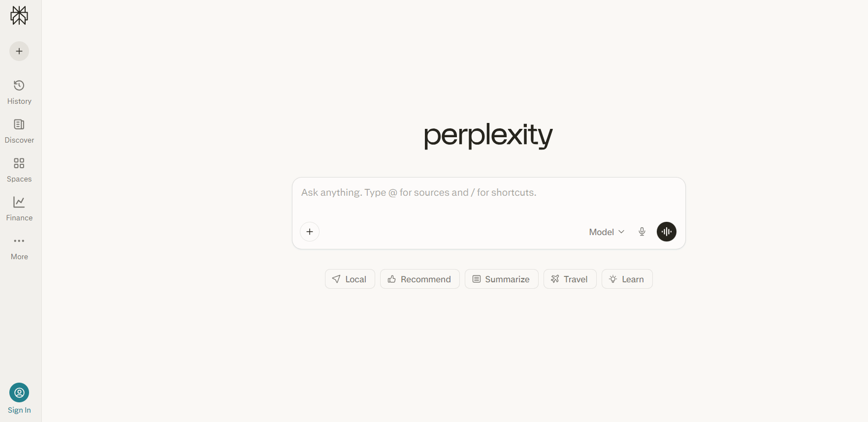Click the Sign In link
Image resolution: width=868 pixels, height=422 pixels.
(x=19, y=409)
